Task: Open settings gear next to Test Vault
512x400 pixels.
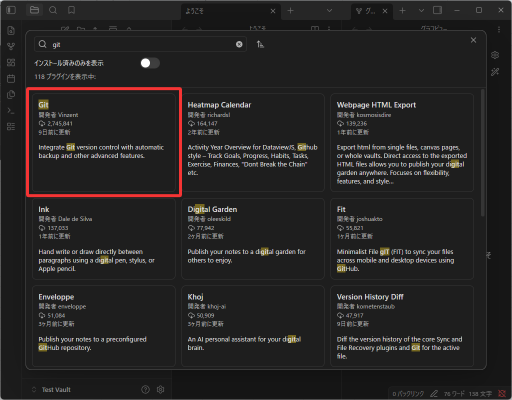Action: point(161,389)
